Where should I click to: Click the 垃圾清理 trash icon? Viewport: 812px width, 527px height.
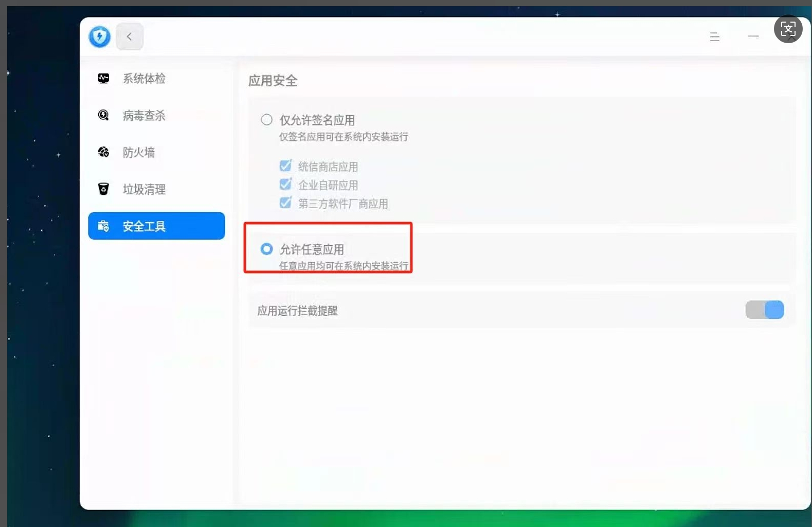tap(103, 189)
